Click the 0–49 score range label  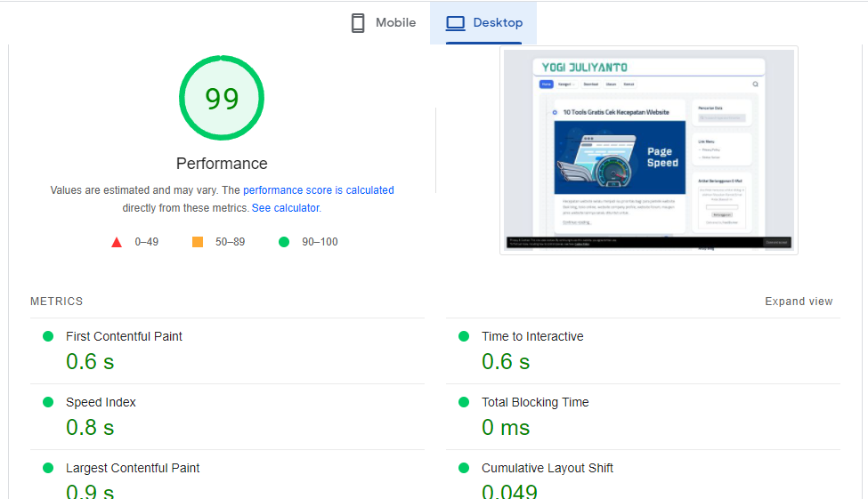147,242
